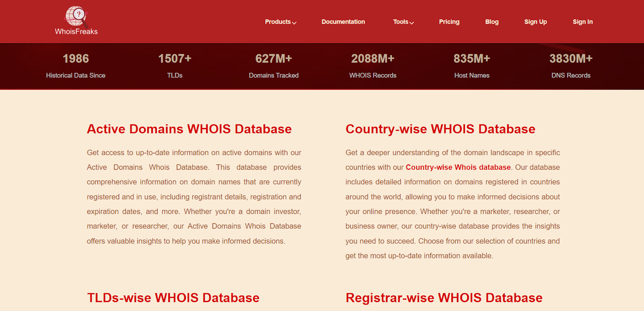Select the TLDs-wise WHOIS Database heading
This screenshot has width=644, height=311.
tap(173, 298)
